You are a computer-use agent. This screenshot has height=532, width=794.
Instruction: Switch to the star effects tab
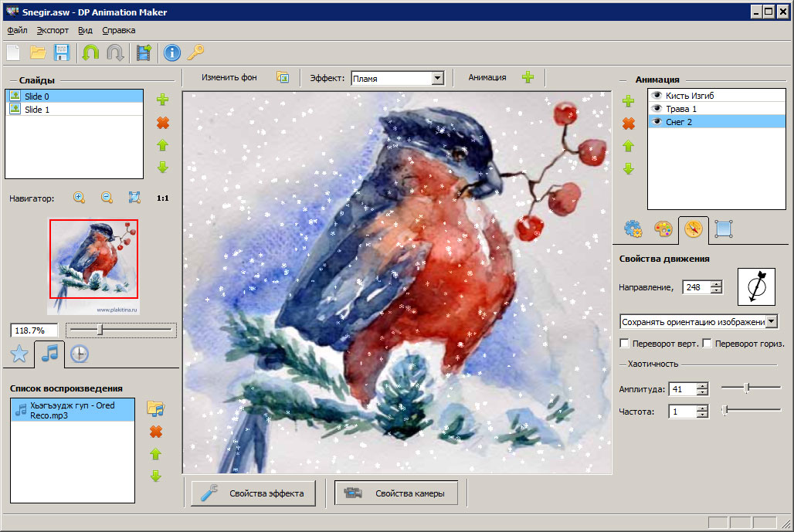[x=19, y=354]
